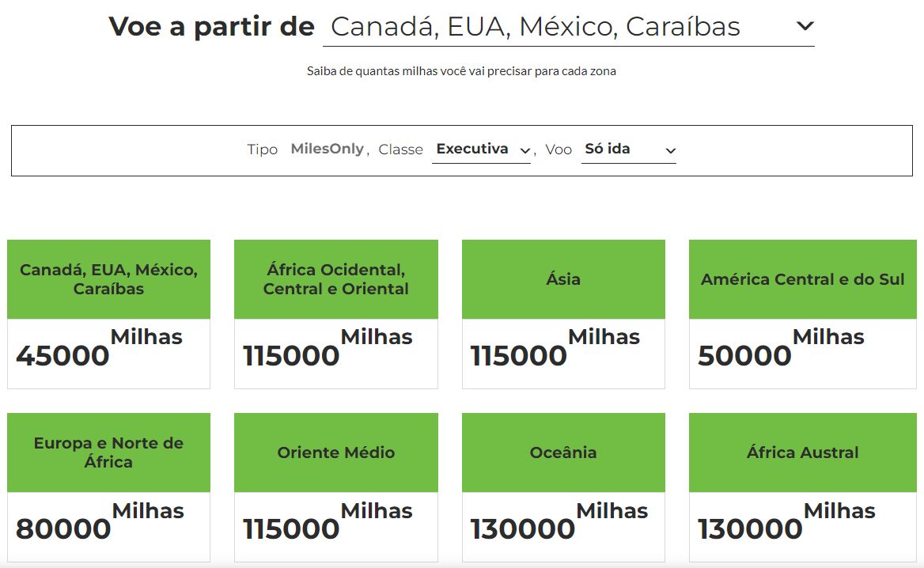Click the África Austral 130000 Milhas value
The image size is (924, 568).
[x=786, y=521]
